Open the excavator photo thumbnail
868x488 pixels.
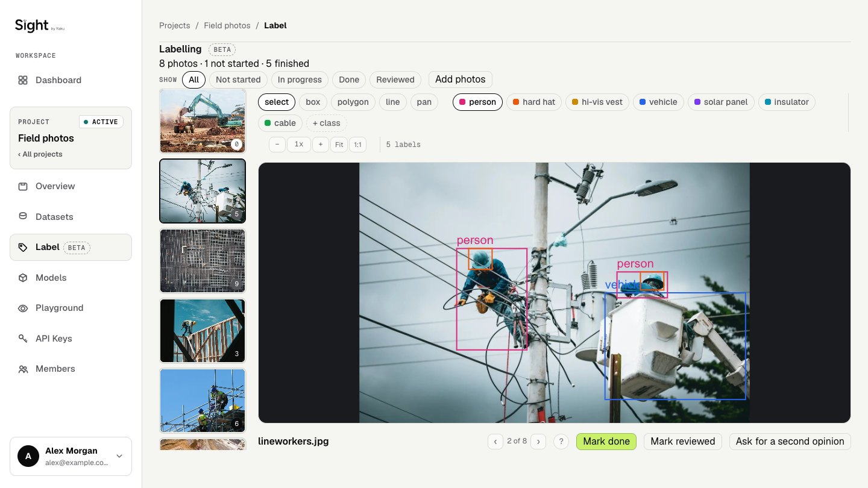[203, 120]
